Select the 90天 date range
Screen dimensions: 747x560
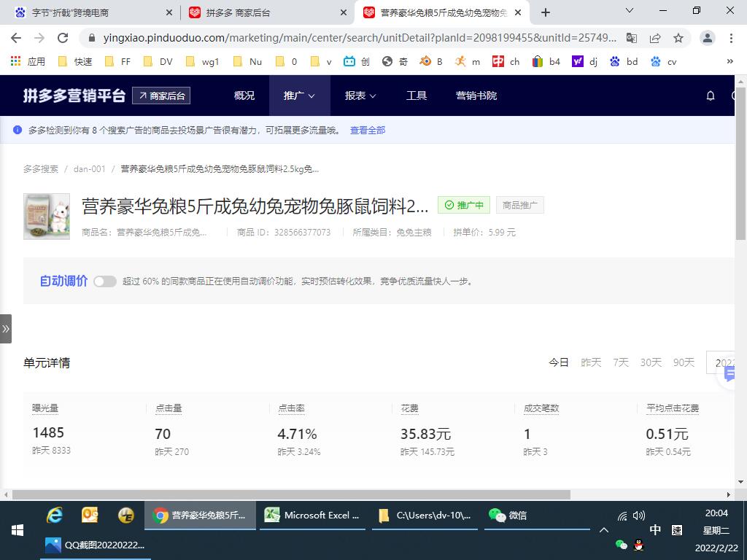[684, 363]
